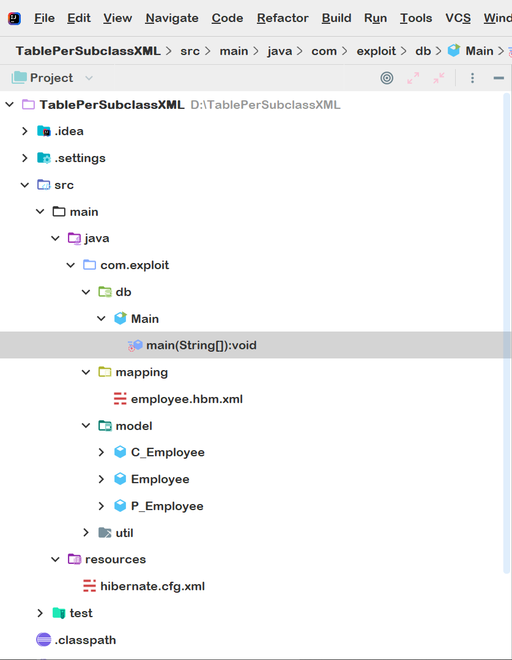Click the exploit breadcrumb segment
The height and width of the screenshot is (660, 512).
coord(376,51)
